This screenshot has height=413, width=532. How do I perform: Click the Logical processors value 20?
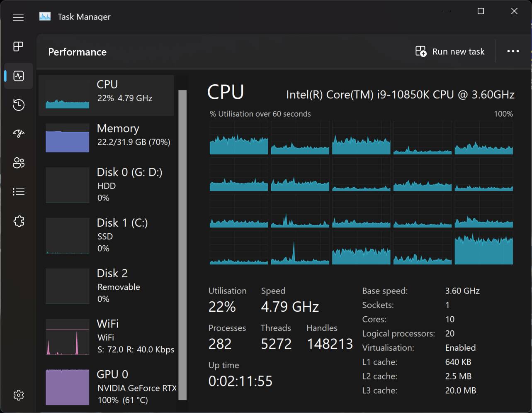coord(450,334)
